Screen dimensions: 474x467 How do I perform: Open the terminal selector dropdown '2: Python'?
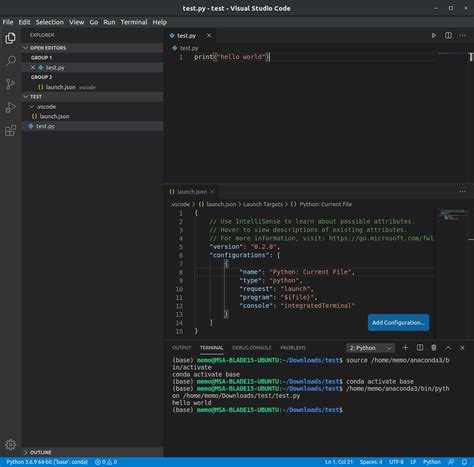(370, 348)
